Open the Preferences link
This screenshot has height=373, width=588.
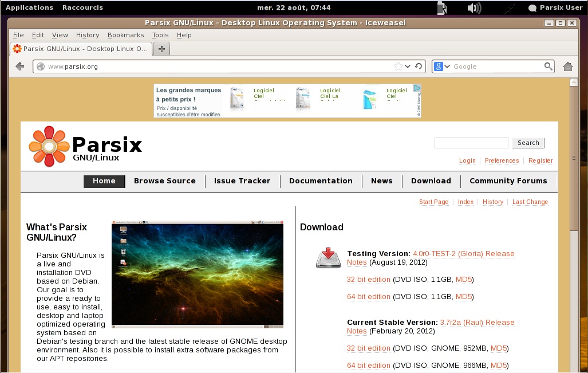click(x=502, y=160)
